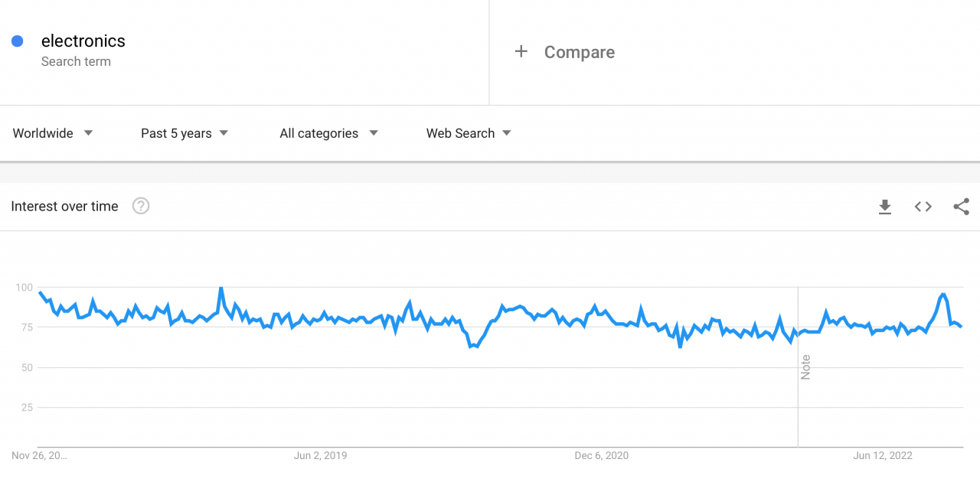Click the Worldwide filter chevron arrow
Image resolution: width=980 pixels, height=498 pixels.
[x=88, y=133]
